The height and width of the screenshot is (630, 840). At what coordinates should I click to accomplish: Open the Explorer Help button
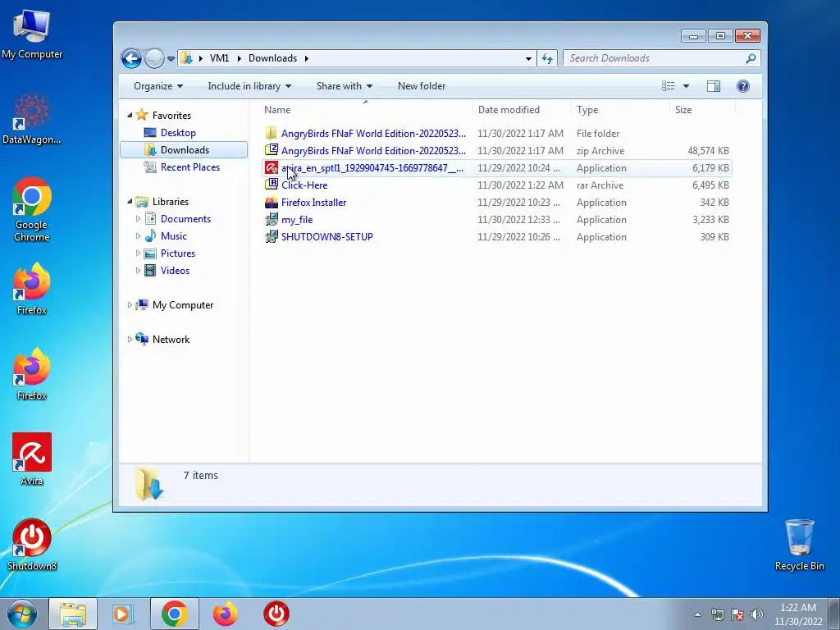coord(743,86)
